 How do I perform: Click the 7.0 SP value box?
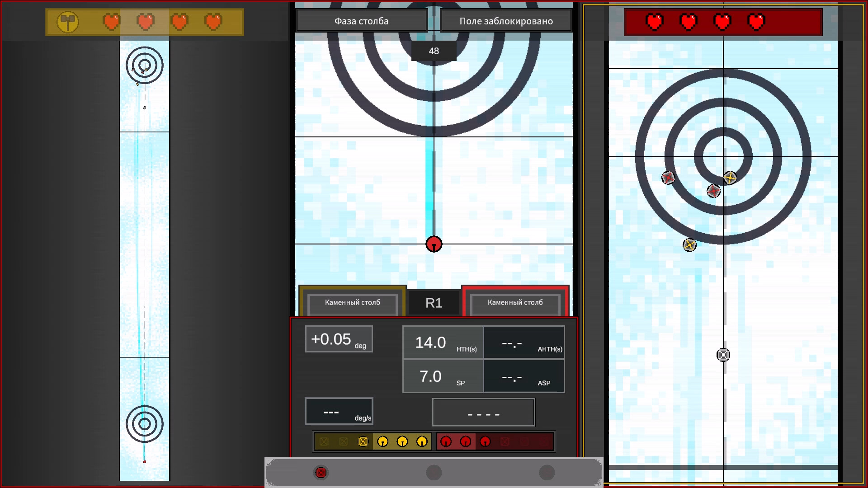443,376
